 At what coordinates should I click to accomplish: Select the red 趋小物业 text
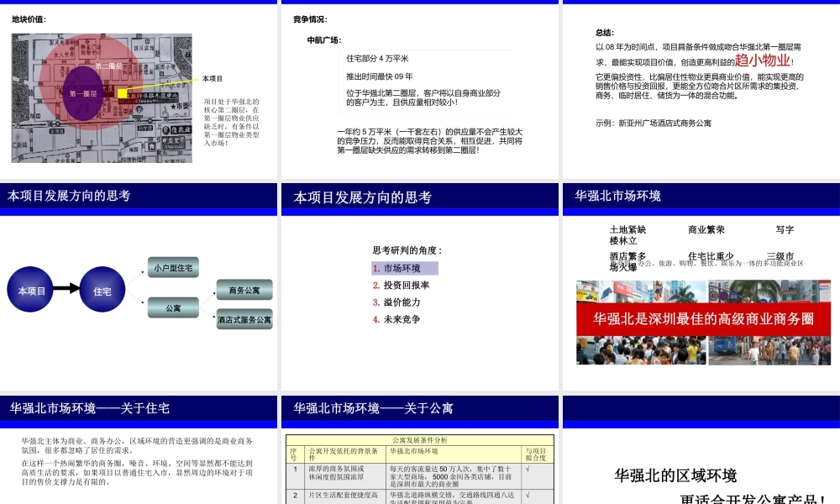[x=763, y=60]
